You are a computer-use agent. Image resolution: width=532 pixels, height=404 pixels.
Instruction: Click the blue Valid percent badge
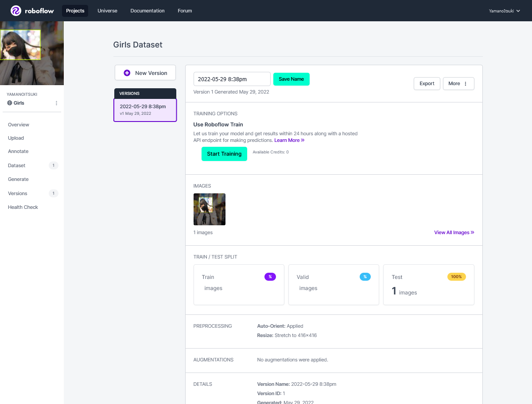(365, 277)
